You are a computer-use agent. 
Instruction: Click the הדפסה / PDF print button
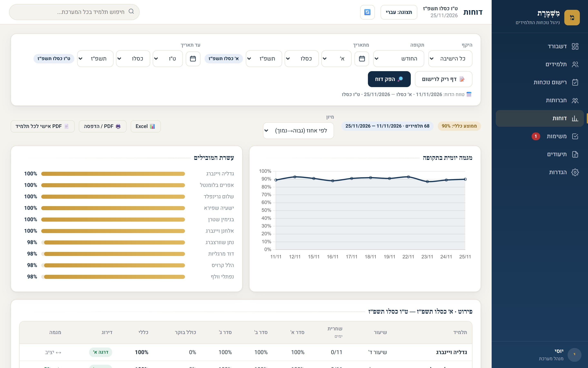102,126
